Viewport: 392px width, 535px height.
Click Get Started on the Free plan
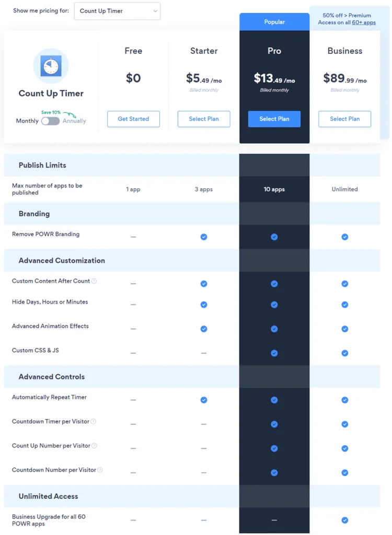point(133,119)
